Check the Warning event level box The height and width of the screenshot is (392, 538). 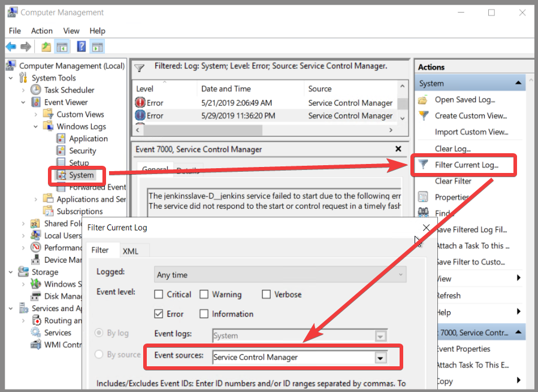[204, 294]
